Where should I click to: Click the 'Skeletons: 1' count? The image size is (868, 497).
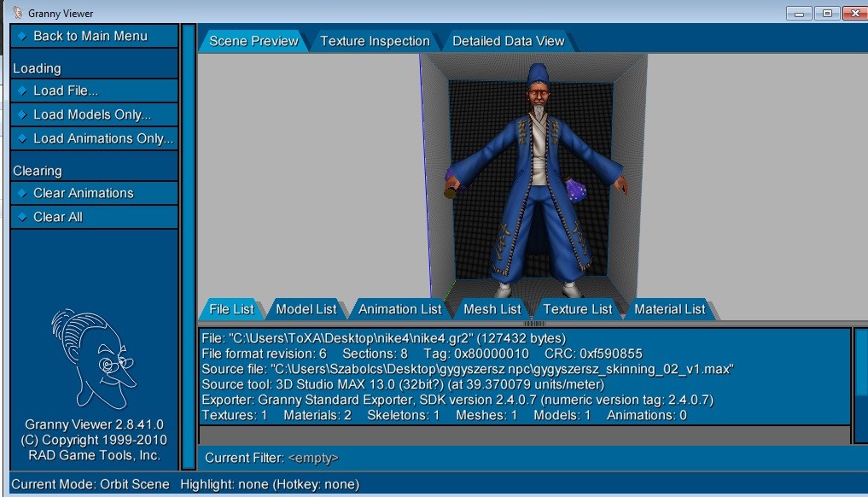point(403,416)
